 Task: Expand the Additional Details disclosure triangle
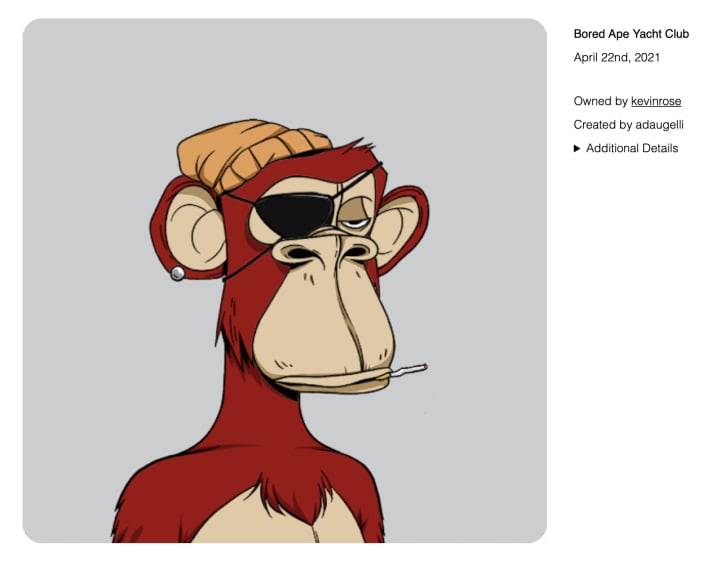[x=577, y=148]
